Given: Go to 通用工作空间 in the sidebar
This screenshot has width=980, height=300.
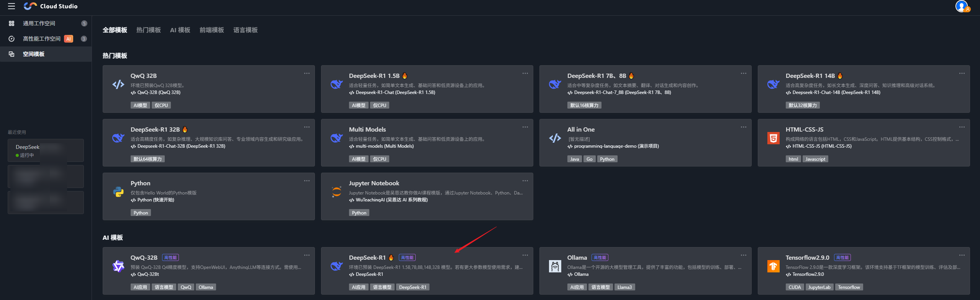Looking at the screenshot, I should click(x=46, y=23).
